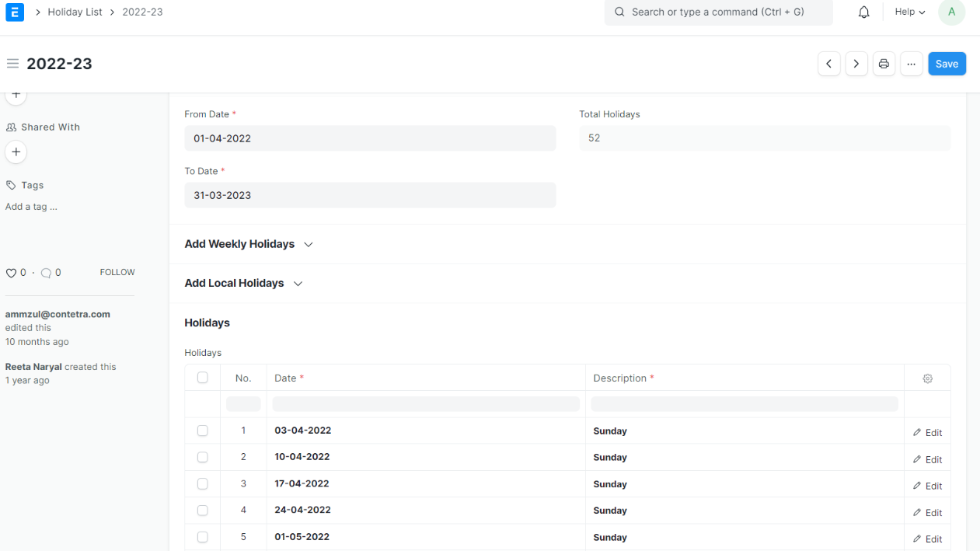980x551 pixels.
Task: Go to next document arrow
Action: coord(856,64)
